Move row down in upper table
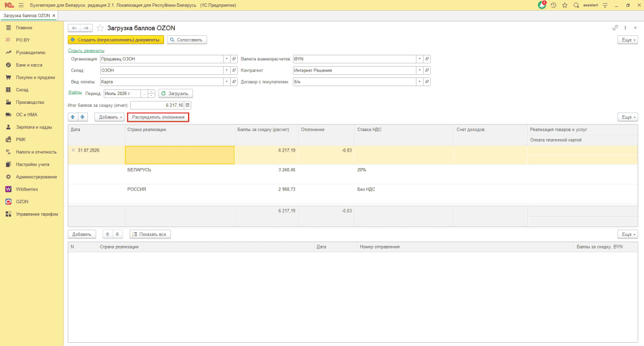This screenshot has height=346, width=644. tap(82, 117)
